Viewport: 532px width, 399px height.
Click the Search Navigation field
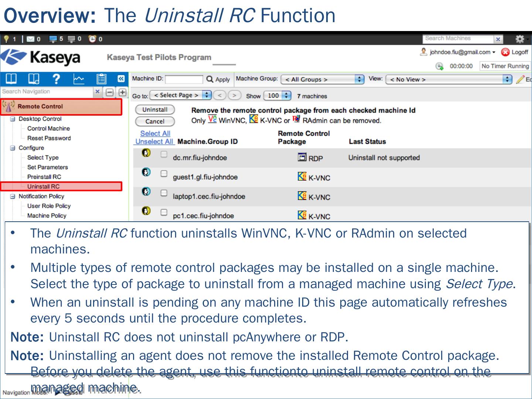[x=47, y=92]
